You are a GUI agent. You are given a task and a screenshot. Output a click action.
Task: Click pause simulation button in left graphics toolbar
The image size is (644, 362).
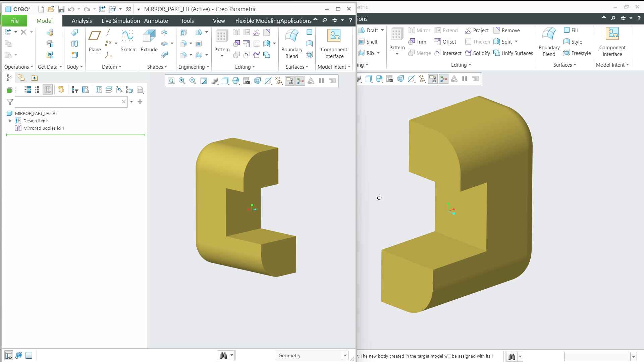tap(321, 81)
